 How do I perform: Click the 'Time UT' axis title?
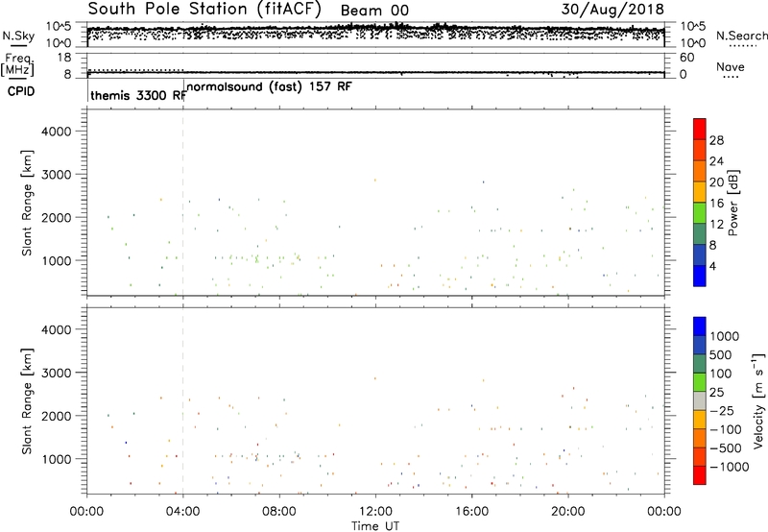click(375, 526)
